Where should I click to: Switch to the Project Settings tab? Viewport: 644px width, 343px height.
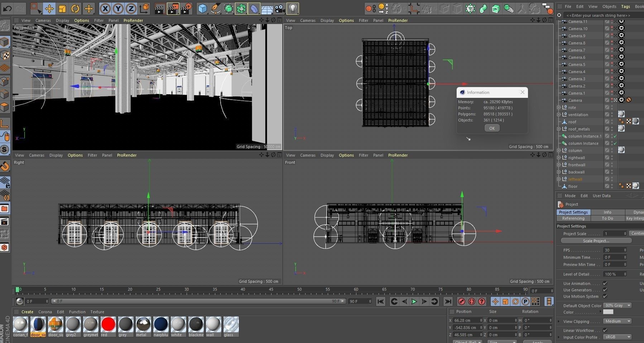click(573, 212)
